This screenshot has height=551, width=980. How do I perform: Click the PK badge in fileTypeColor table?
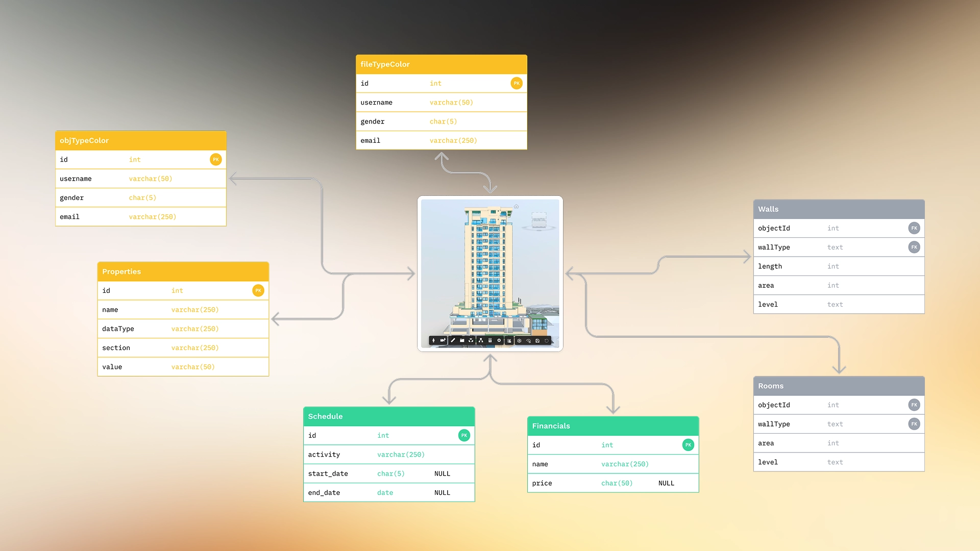tap(517, 84)
